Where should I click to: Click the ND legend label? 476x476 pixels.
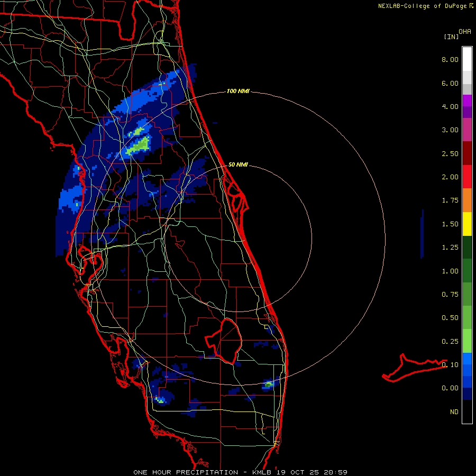[454, 412]
